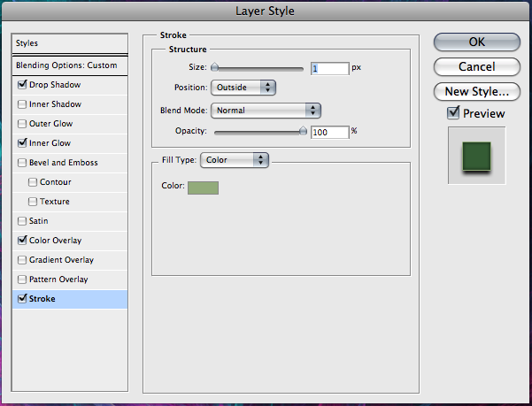Click the Size slider handle

[214, 67]
